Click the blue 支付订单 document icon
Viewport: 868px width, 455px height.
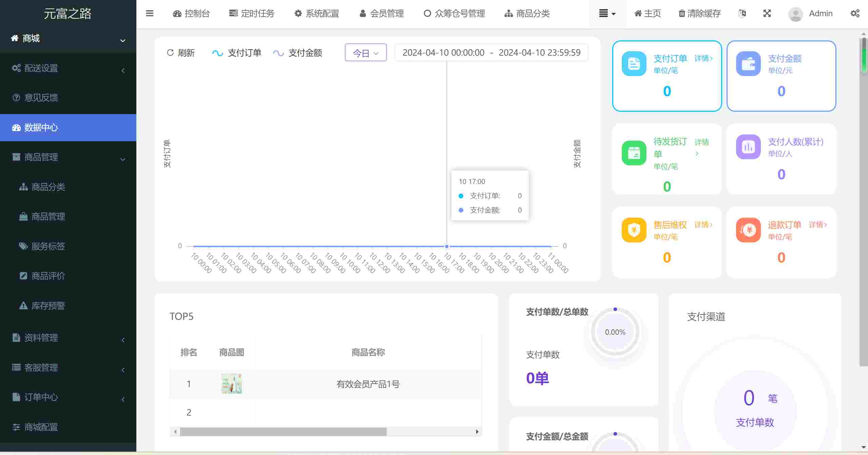pyautogui.click(x=634, y=63)
